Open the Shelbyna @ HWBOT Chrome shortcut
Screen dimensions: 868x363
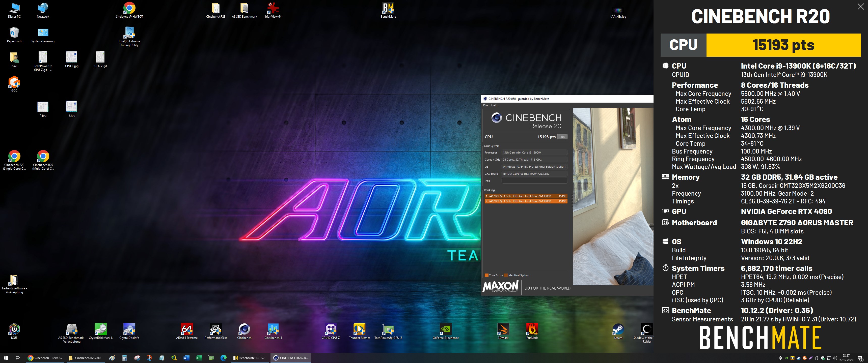[x=129, y=10]
